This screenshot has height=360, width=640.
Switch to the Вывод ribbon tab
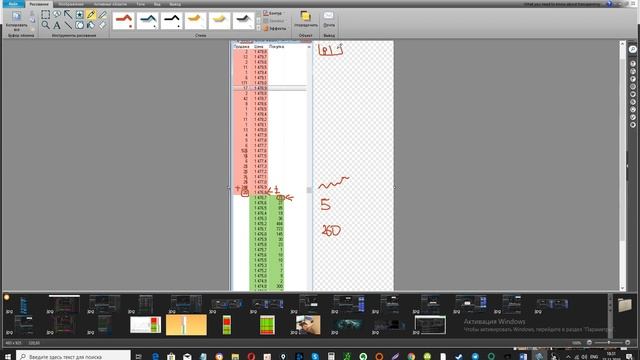[x=175, y=4]
